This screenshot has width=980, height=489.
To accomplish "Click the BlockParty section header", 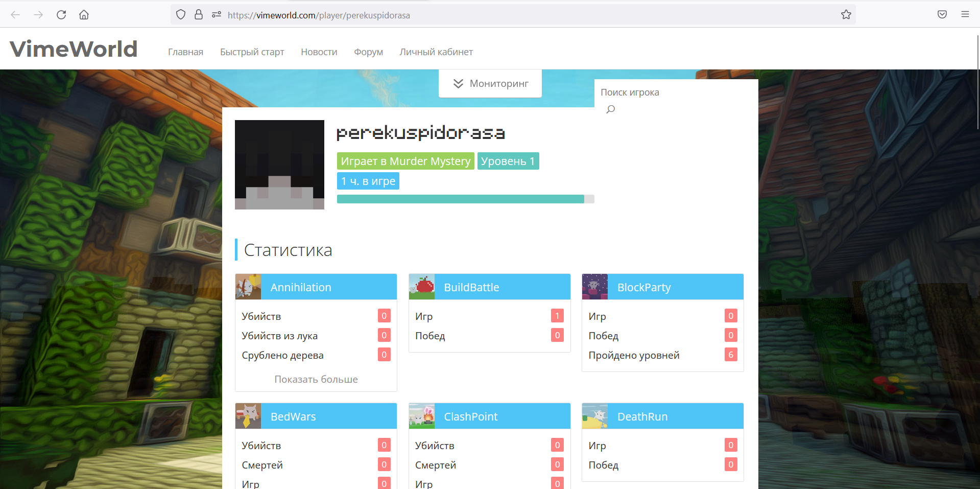I will pos(663,287).
